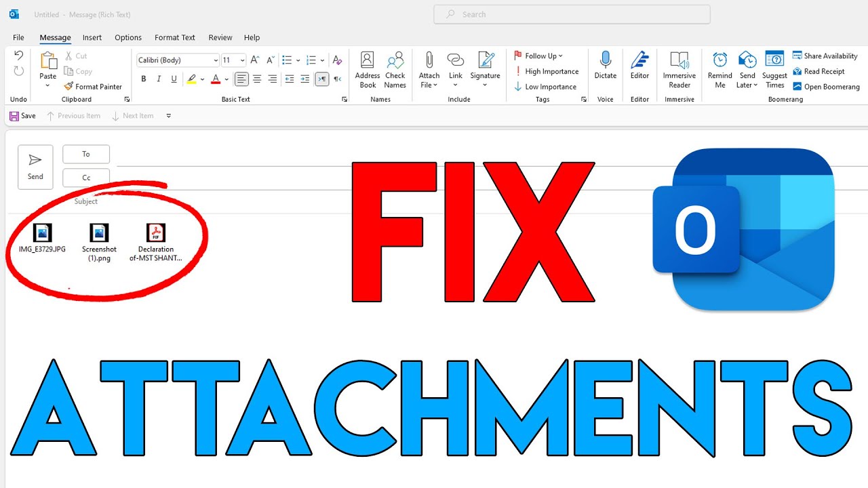Undo the last action
The image size is (868, 488).
point(18,56)
